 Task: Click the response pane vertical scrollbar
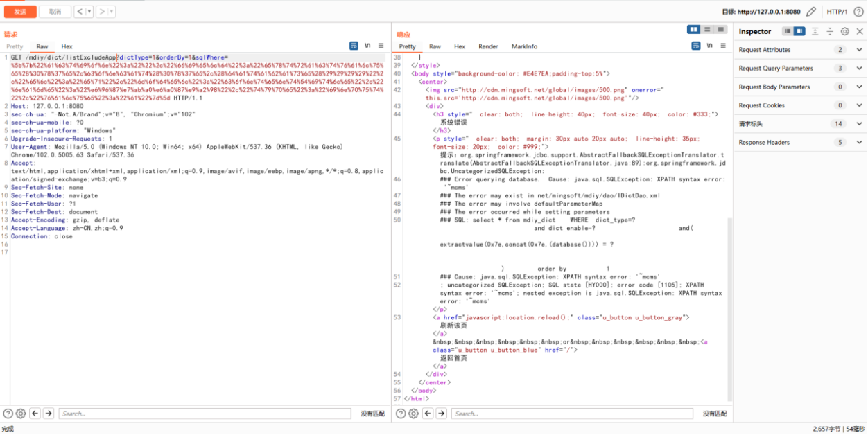click(729, 308)
